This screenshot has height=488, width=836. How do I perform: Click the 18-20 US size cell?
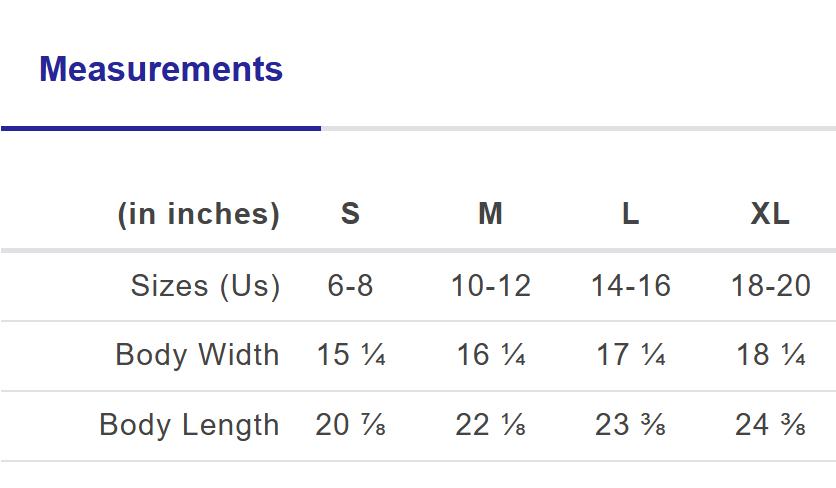(770, 286)
